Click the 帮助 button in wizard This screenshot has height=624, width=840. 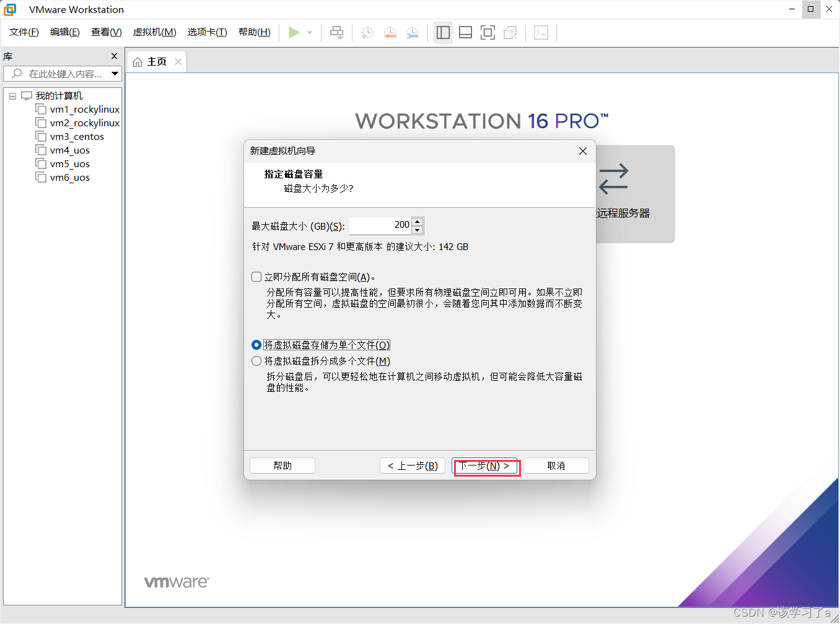pyautogui.click(x=282, y=466)
